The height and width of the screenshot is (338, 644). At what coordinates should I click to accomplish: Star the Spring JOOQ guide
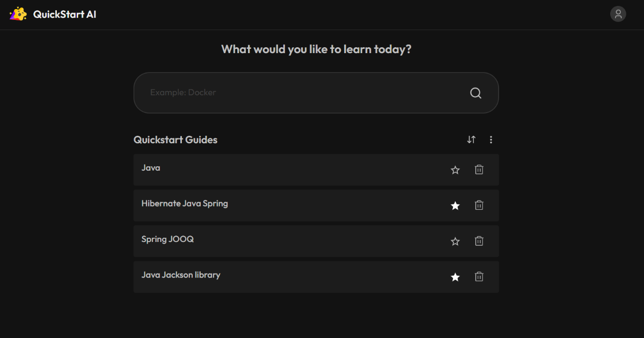pyautogui.click(x=455, y=241)
